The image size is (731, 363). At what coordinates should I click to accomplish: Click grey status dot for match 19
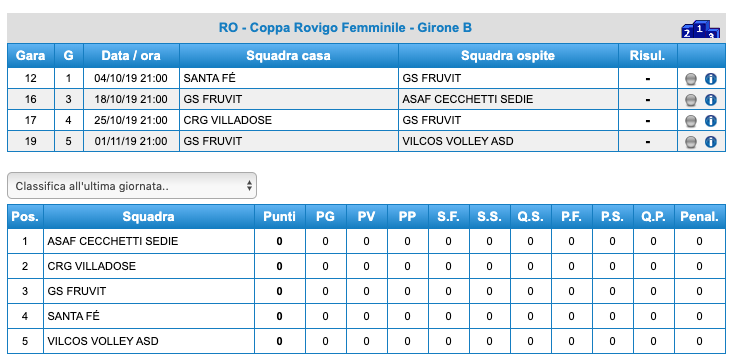point(691,142)
